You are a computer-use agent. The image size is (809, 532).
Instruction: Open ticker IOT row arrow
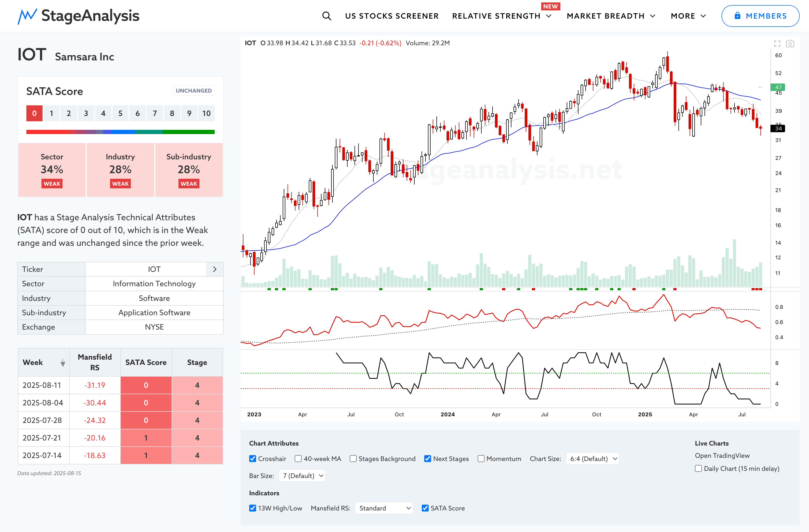click(x=215, y=269)
